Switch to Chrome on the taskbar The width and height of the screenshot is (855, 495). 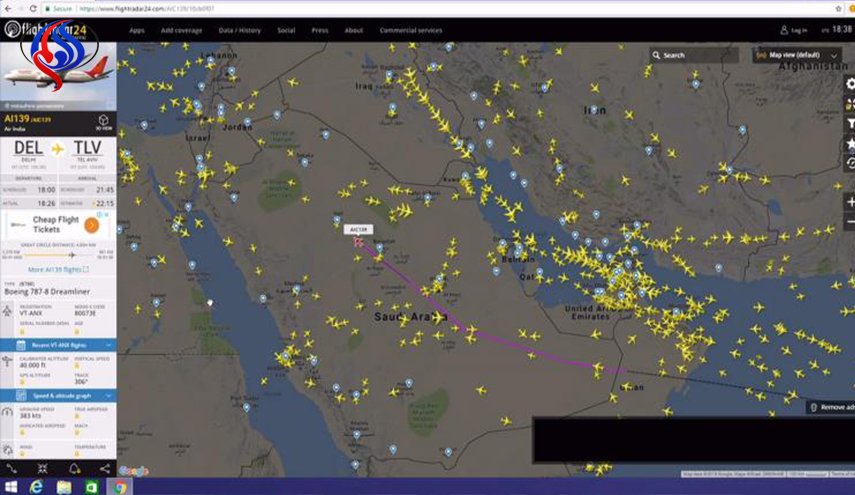119,487
